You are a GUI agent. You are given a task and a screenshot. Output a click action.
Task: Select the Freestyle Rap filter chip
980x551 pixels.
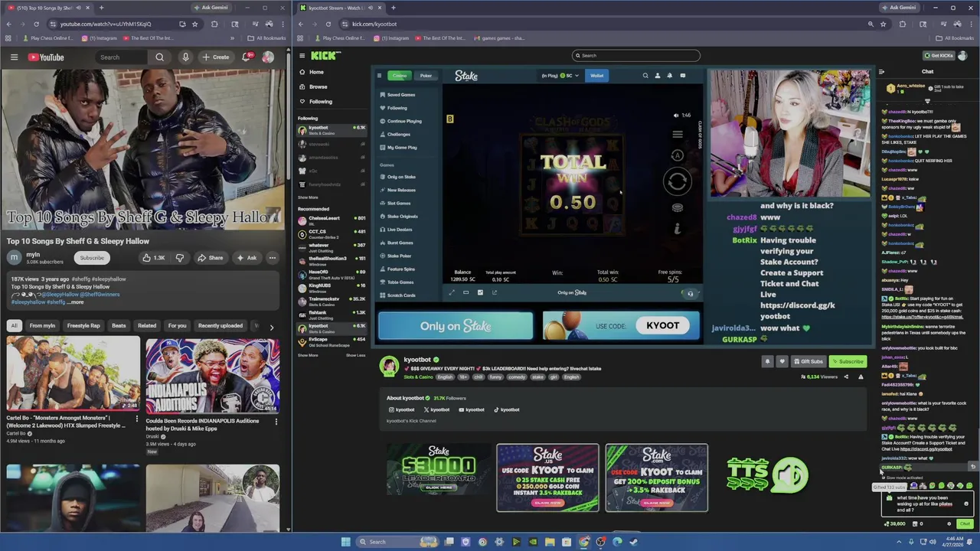click(x=83, y=326)
